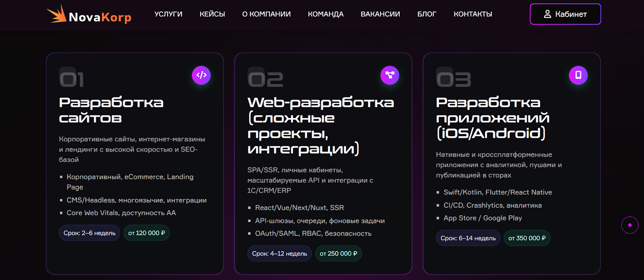This screenshot has width=644, height=280.
Task: Click the Кабинет login button
Action: pos(565,14)
